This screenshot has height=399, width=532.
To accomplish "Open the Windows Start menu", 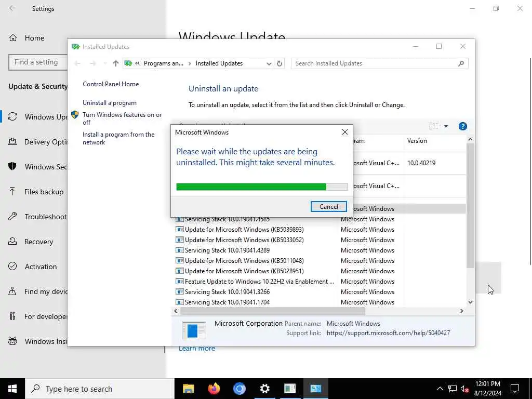I will point(12,389).
